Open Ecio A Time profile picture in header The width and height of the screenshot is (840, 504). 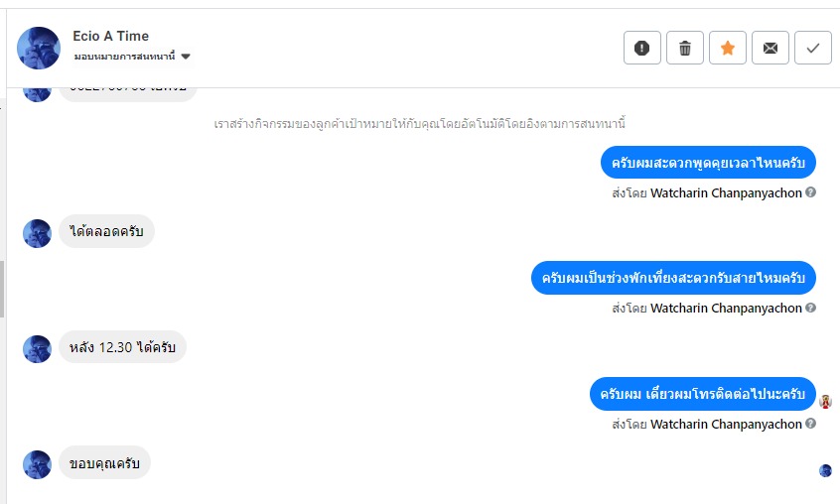[x=39, y=48]
